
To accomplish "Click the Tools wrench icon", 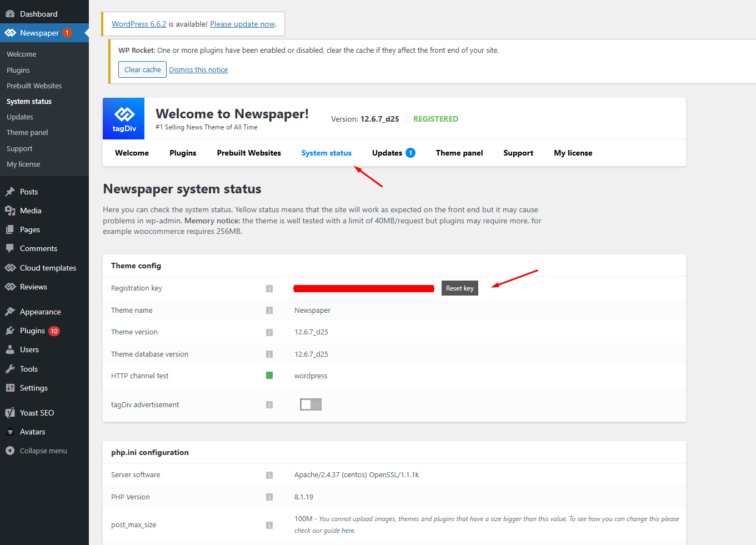I will point(10,369).
